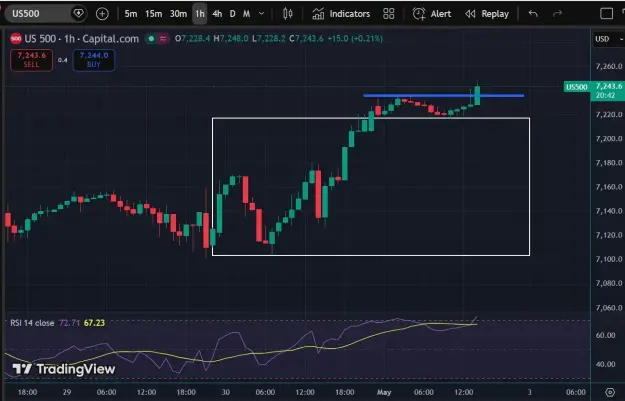Open the TradingView logo link
The height and width of the screenshot is (401, 625).
click(x=64, y=369)
